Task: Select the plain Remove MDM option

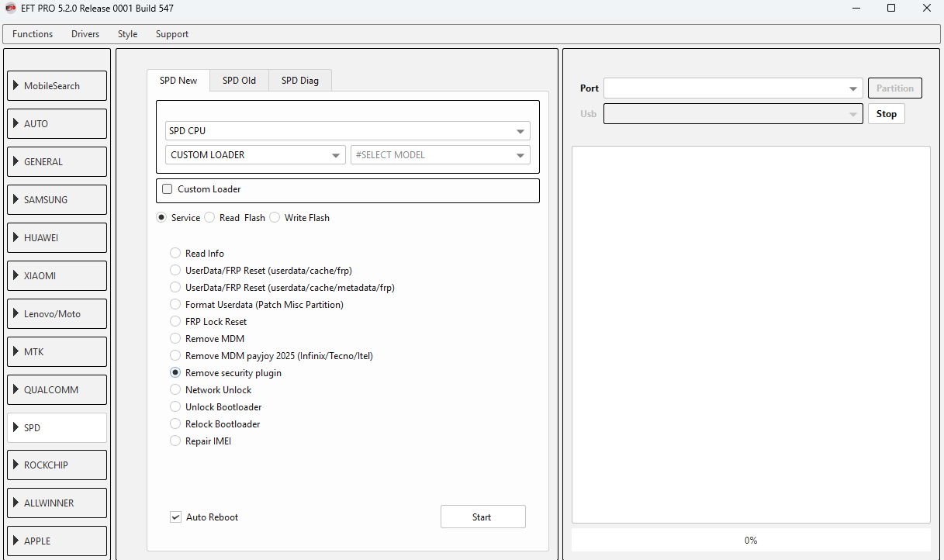Action: click(x=207, y=339)
